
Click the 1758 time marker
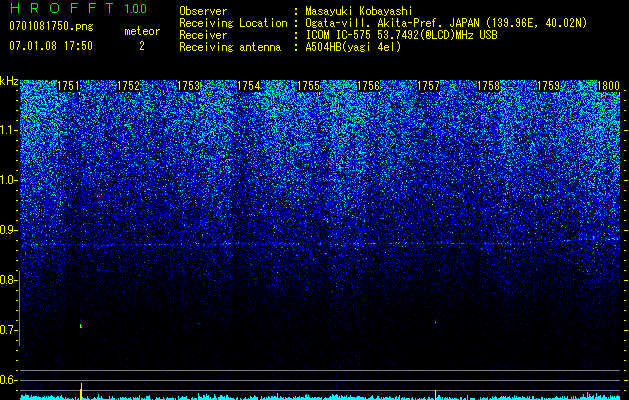pos(489,86)
